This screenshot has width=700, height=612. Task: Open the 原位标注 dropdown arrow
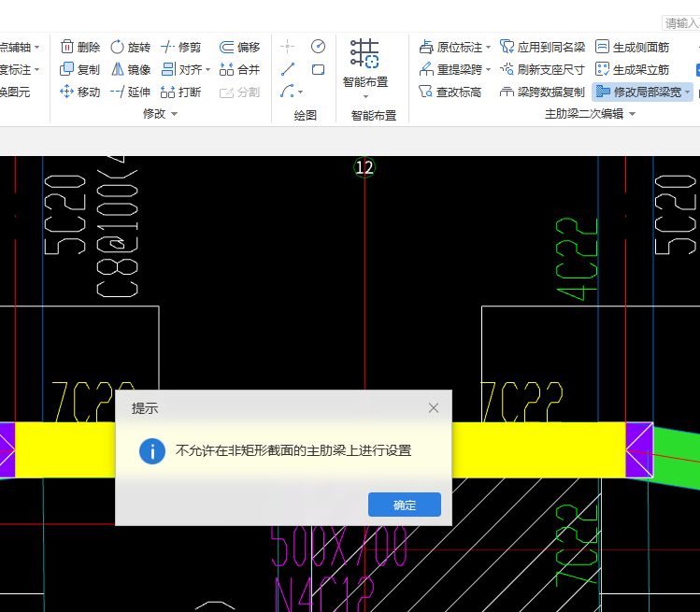(x=489, y=47)
